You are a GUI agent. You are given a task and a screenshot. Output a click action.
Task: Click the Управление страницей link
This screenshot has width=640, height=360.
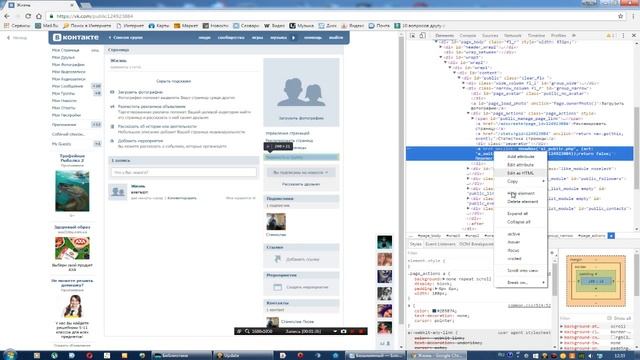click(x=287, y=133)
